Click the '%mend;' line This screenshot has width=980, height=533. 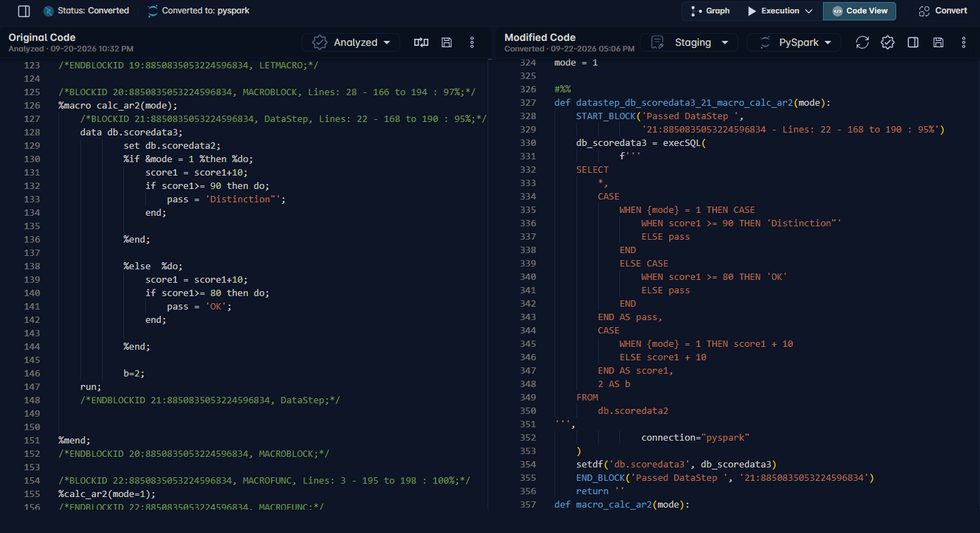[75, 441]
